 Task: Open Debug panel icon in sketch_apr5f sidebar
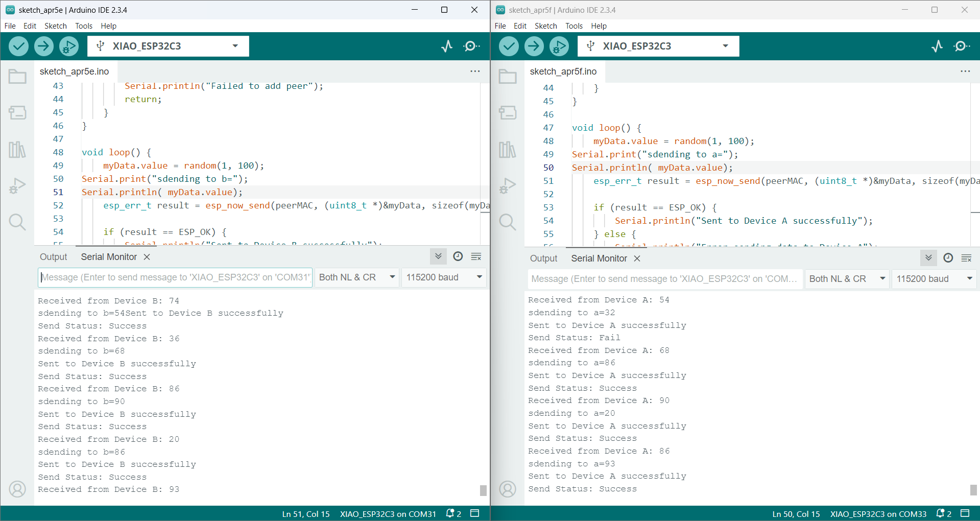pyautogui.click(x=508, y=185)
